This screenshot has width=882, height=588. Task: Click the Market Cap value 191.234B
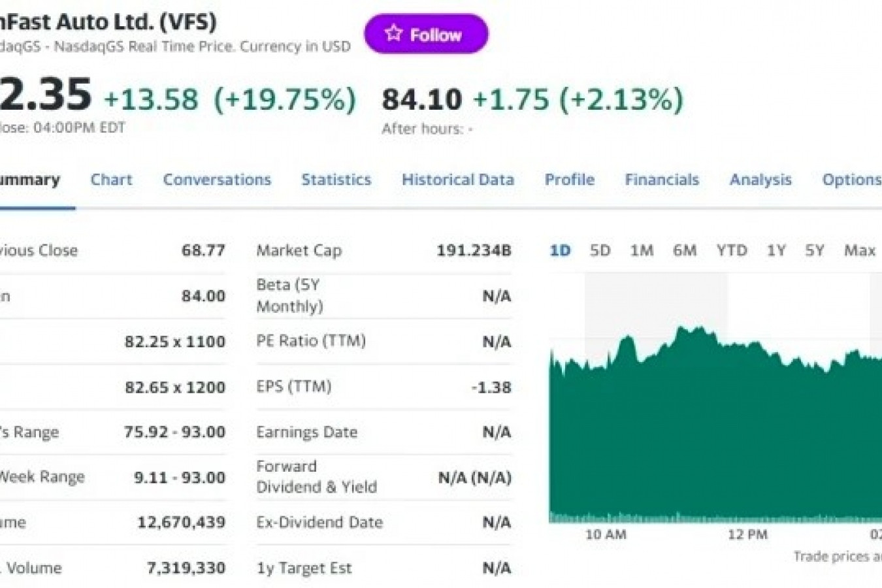pyautogui.click(x=475, y=250)
